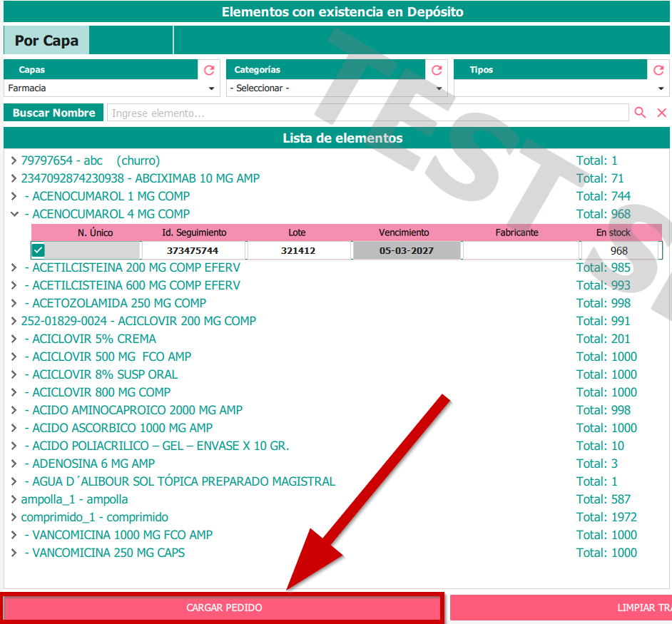Click the Lote column header
Viewport: 672px width, 624px height.
[297, 232]
